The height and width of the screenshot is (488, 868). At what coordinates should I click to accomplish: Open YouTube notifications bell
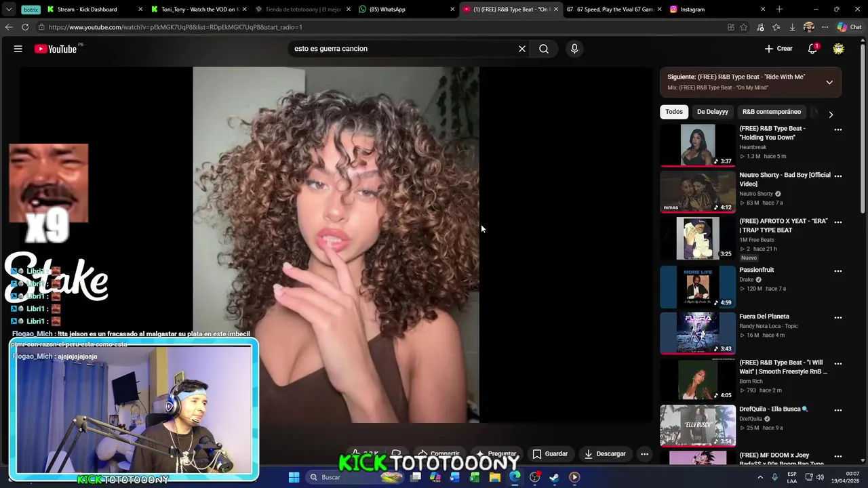812,49
